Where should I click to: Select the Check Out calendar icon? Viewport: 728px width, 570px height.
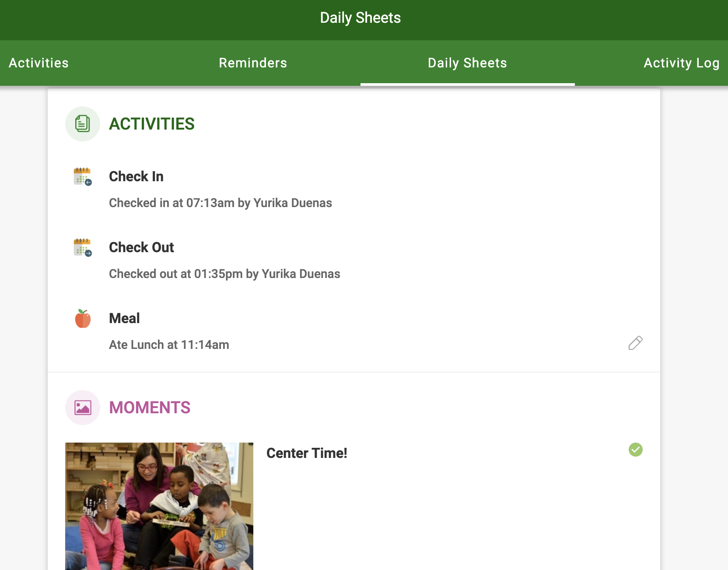tap(82, 248)
